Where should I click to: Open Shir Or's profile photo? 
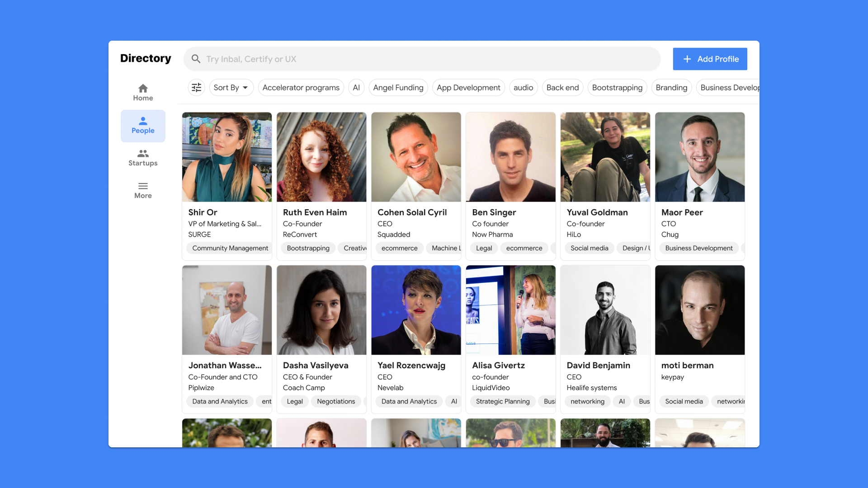point(227,157)
